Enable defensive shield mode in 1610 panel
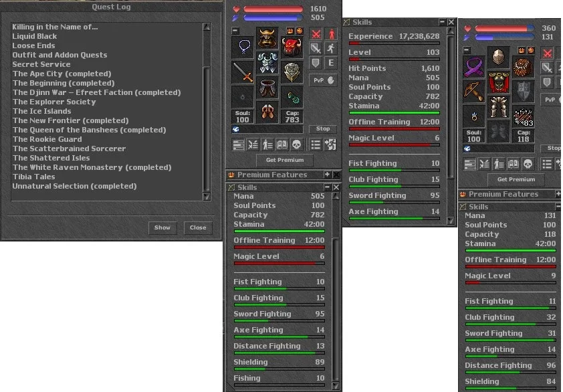The width and height of the screenshot is (563, 392). pyautogui.click(x=316, y=64)
